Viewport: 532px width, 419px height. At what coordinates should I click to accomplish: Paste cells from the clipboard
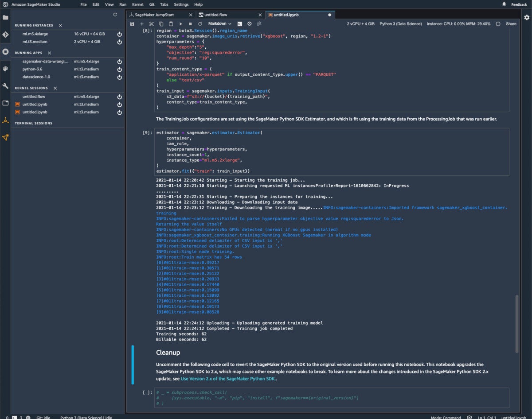point(170,23)
